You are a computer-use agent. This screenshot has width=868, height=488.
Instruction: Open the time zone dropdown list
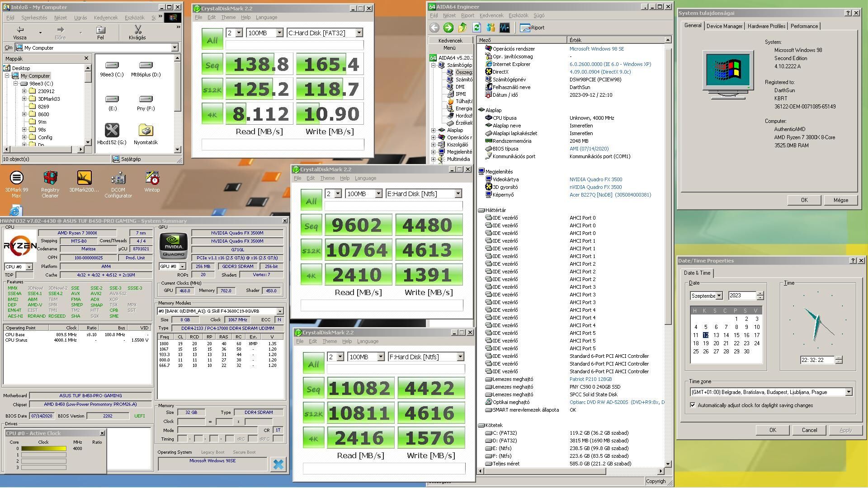[x=848, y=392]
